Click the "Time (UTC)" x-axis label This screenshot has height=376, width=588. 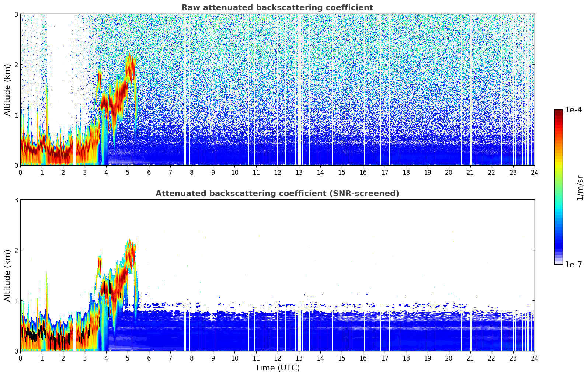277,368
